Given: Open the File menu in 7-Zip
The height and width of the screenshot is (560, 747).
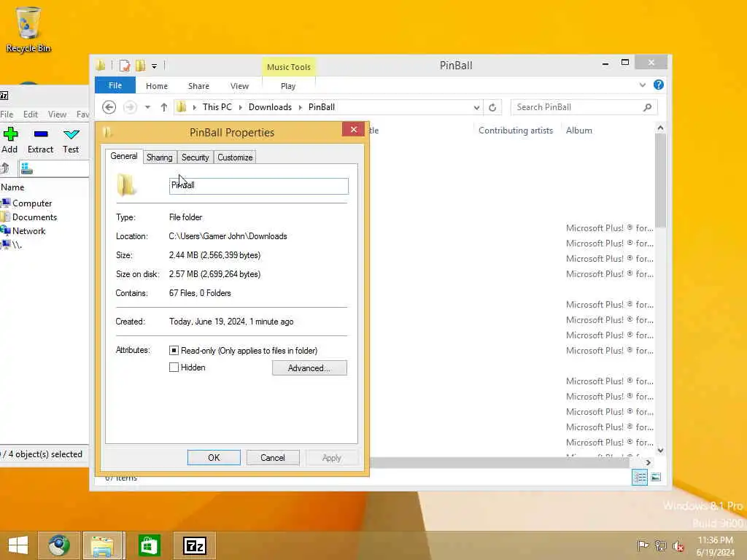Looking at the screenshot, I should pos(7,114).
